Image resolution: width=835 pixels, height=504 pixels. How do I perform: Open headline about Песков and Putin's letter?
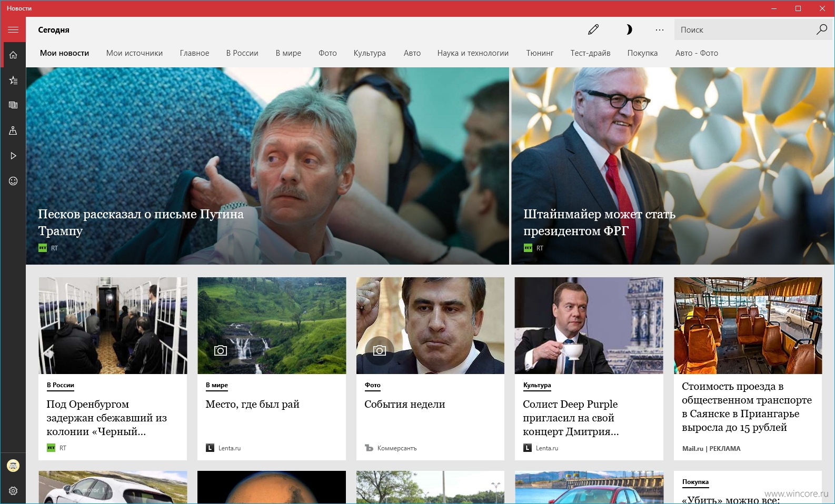click(x=141, y=223)
